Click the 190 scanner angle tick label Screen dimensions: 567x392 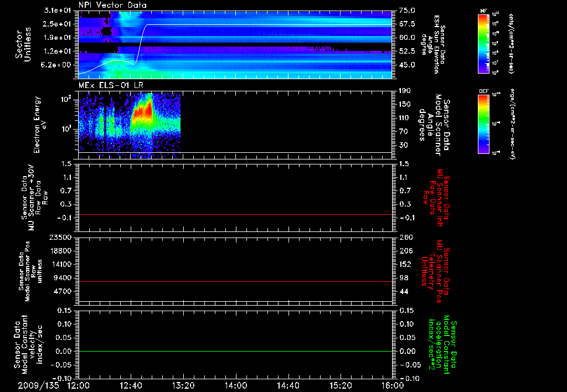(x=405, y=91)
